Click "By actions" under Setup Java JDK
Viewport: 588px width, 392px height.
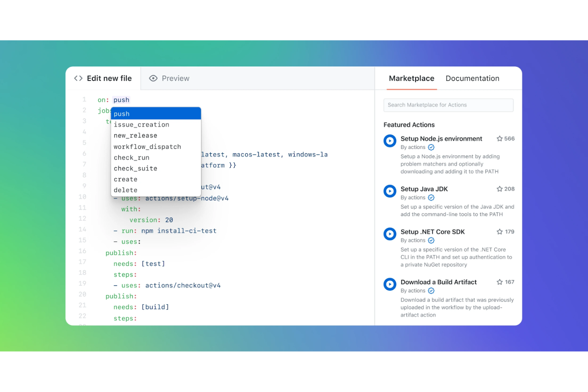[413, 197]
